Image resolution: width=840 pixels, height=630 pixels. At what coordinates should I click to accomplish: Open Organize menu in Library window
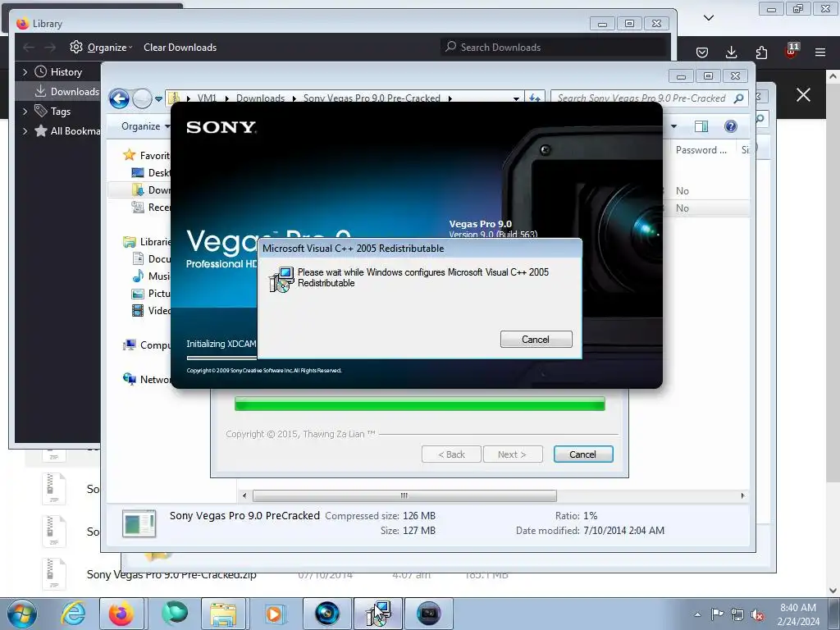click(x=101, y=47)
